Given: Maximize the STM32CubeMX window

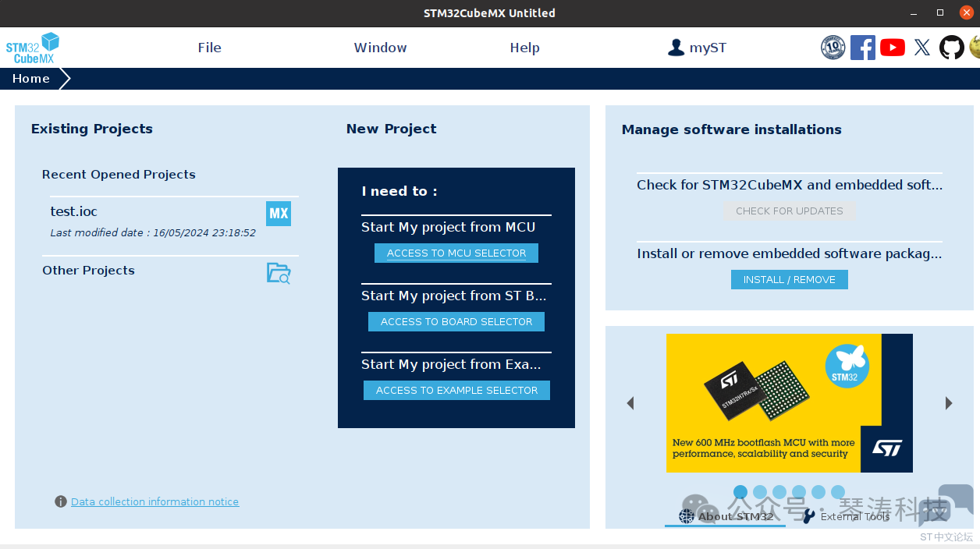Looking at the screenshot, I should (940, 13).
